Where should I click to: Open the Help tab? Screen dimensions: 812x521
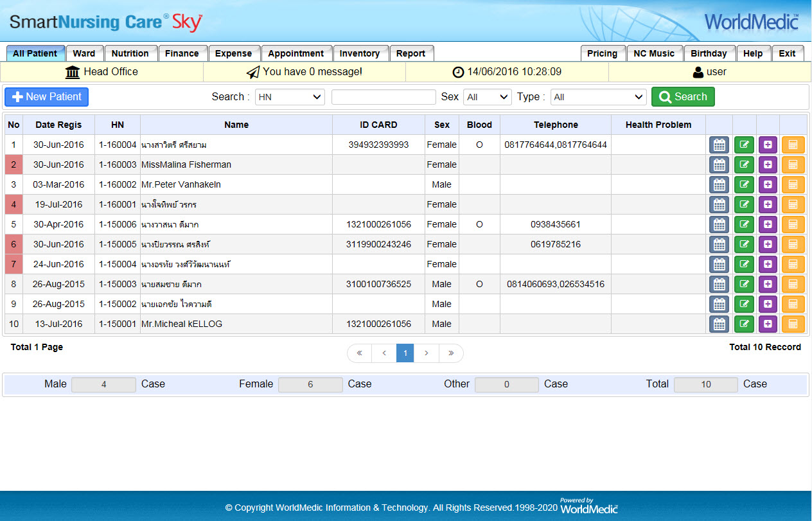pyautogui.click(x=753, y=53)
